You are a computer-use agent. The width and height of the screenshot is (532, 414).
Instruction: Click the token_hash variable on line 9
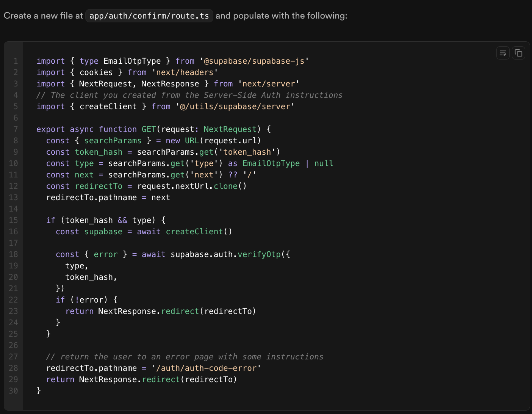click(x=98, y=152)
